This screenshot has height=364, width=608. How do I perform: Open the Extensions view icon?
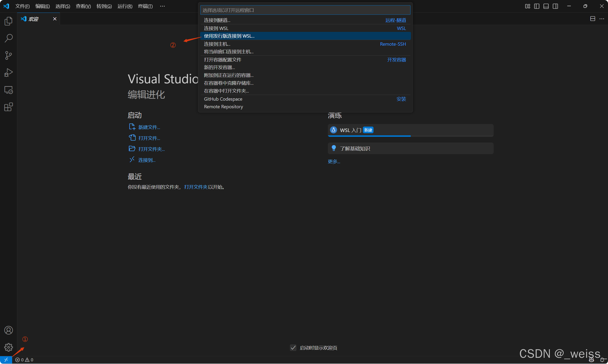point(8,107)
